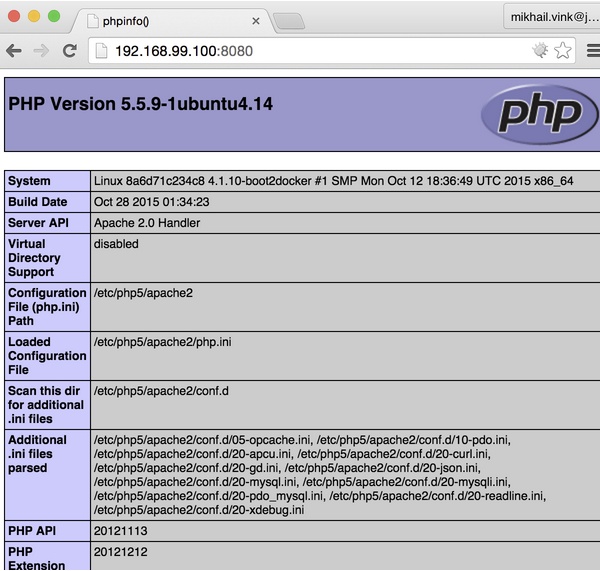The height and width of the screenshot is (571, 600).
Task: Click the /etc/php5/apache2 path value
Action: point(143,293)
